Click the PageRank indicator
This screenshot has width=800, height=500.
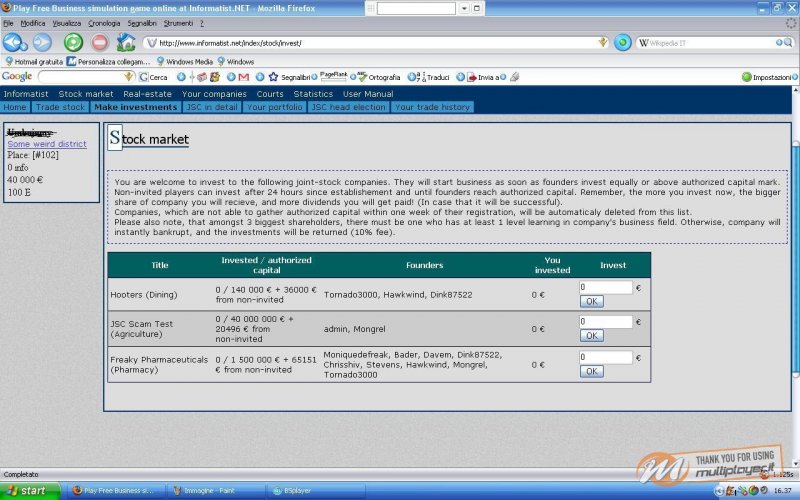(333, 77)
